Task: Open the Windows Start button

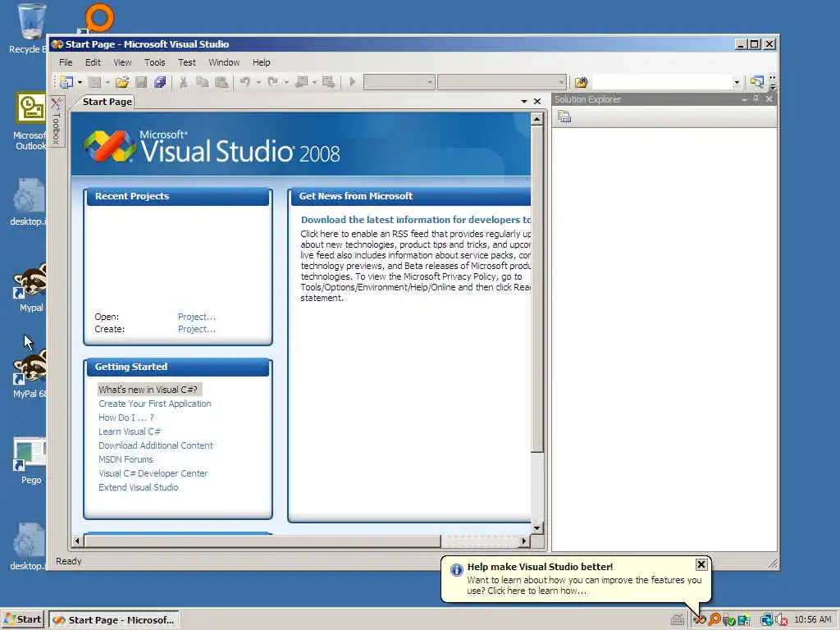Action: tap(22, 619)
